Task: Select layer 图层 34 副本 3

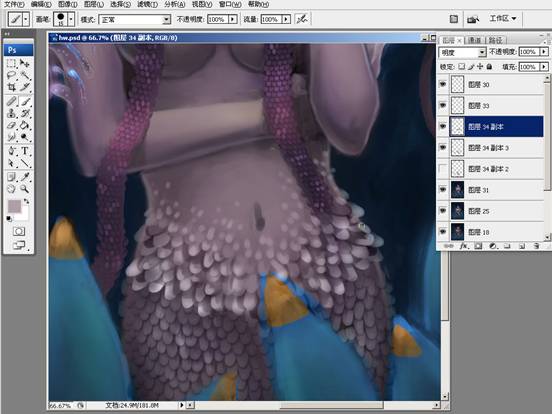Action: [496, 148]
